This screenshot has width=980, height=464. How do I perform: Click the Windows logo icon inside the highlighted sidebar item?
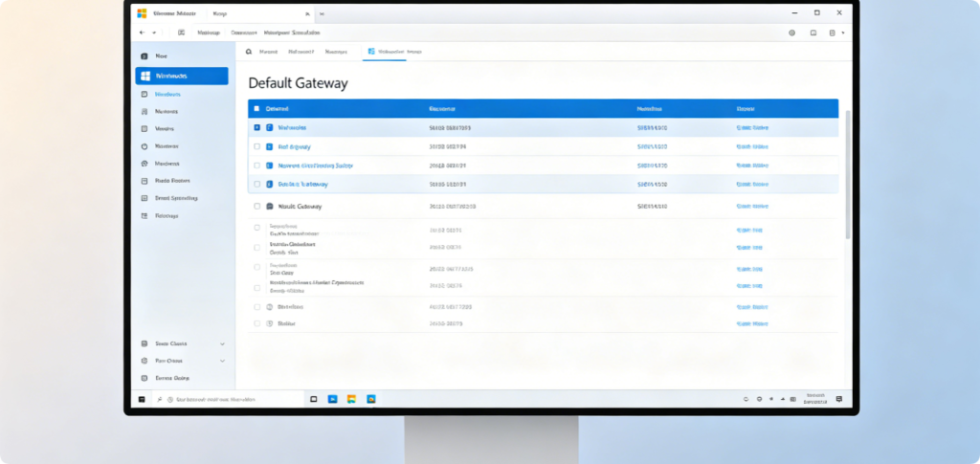point(145,77)
